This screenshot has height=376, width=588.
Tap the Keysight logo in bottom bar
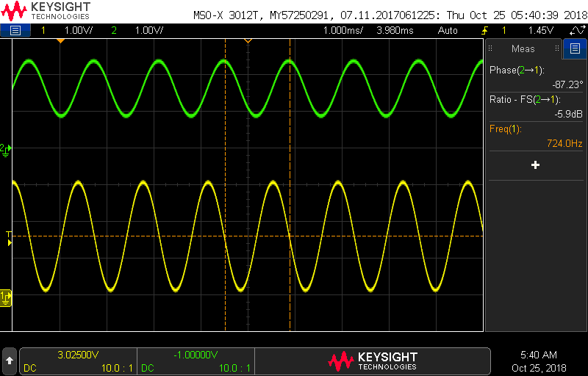click(x=373, y=361)
